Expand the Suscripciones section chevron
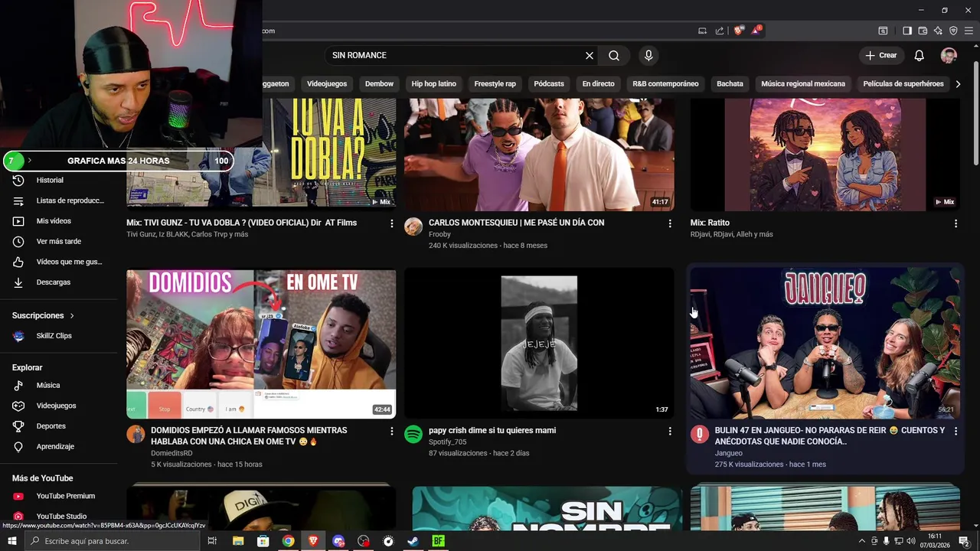Image resolution: width=980 pixels, height=551 pixels. point(73,315)
